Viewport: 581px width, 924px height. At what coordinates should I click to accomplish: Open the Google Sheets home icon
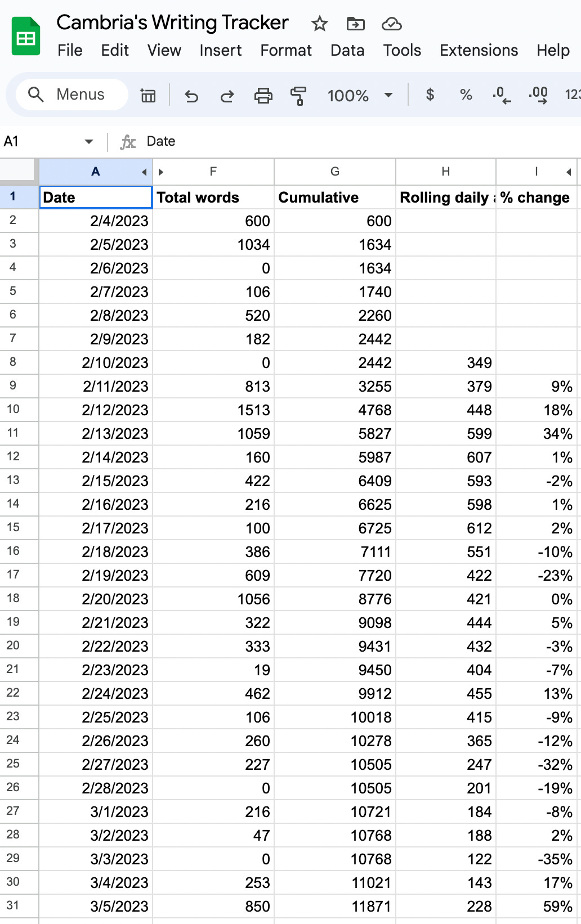(26, 37)
